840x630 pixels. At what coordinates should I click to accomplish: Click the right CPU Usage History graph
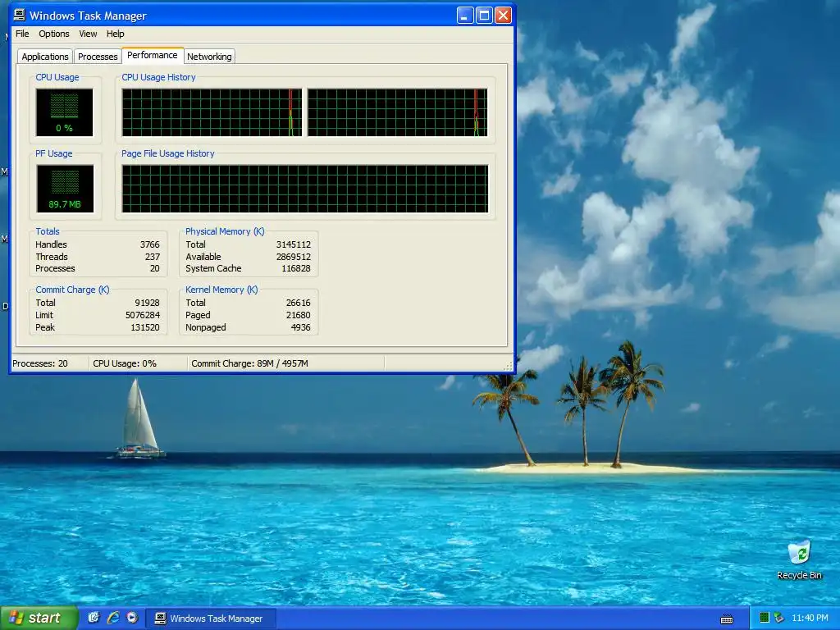click(x=397, y=112)
